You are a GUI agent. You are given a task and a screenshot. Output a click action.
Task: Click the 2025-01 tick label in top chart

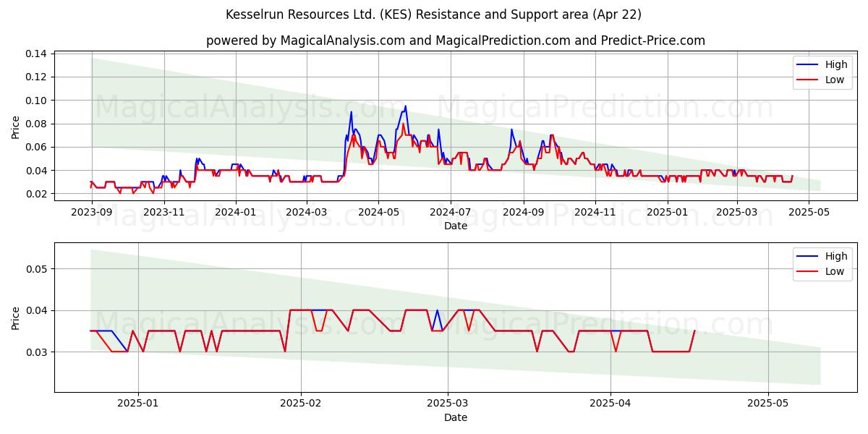[666, 212]
